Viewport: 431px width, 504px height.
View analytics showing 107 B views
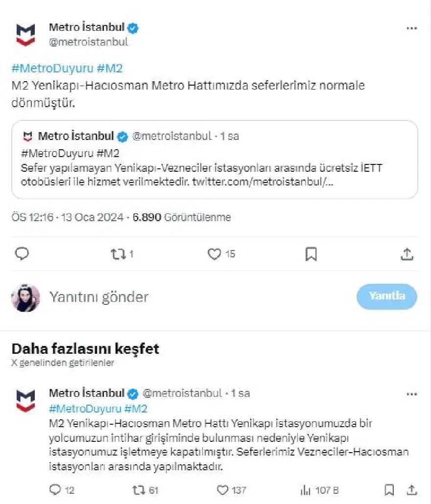tap(319, 490)
